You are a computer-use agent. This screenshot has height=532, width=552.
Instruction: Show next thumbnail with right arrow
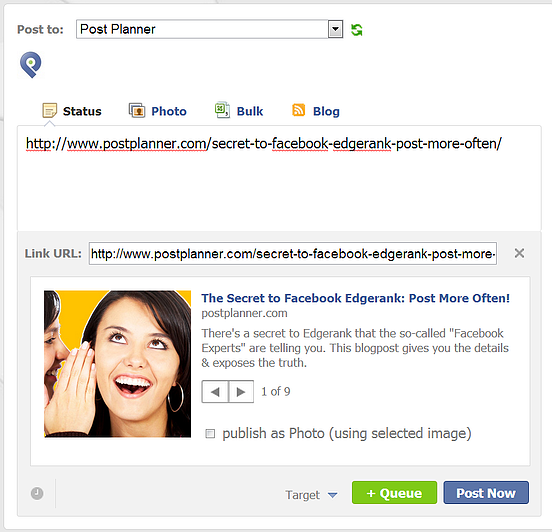click(x=241, y=392)
